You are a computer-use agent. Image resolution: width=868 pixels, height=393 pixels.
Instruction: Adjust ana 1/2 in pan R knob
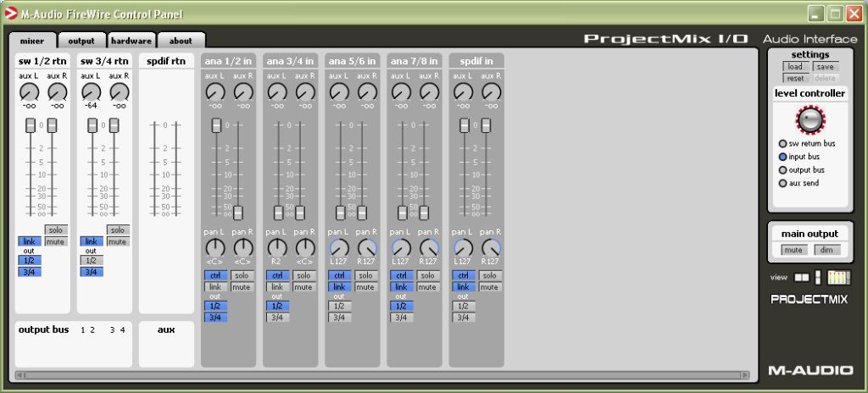pos(243,247)
